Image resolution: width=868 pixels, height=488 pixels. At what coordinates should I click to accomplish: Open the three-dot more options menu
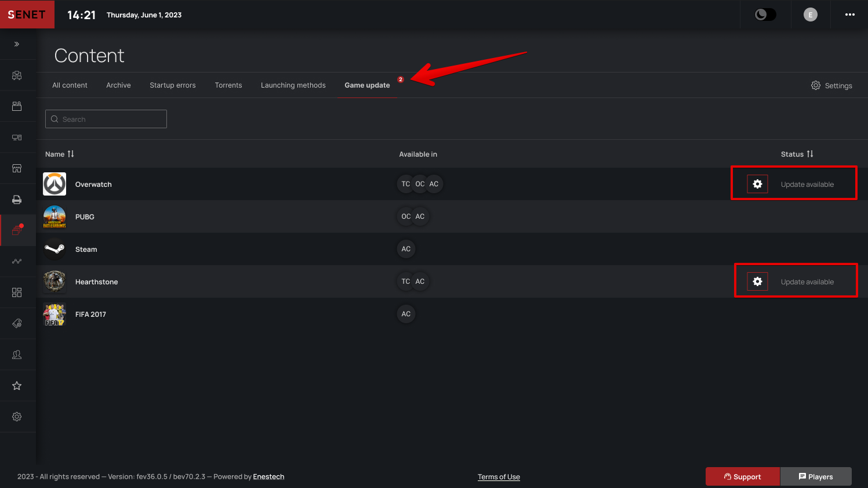(x=849, y=15)
